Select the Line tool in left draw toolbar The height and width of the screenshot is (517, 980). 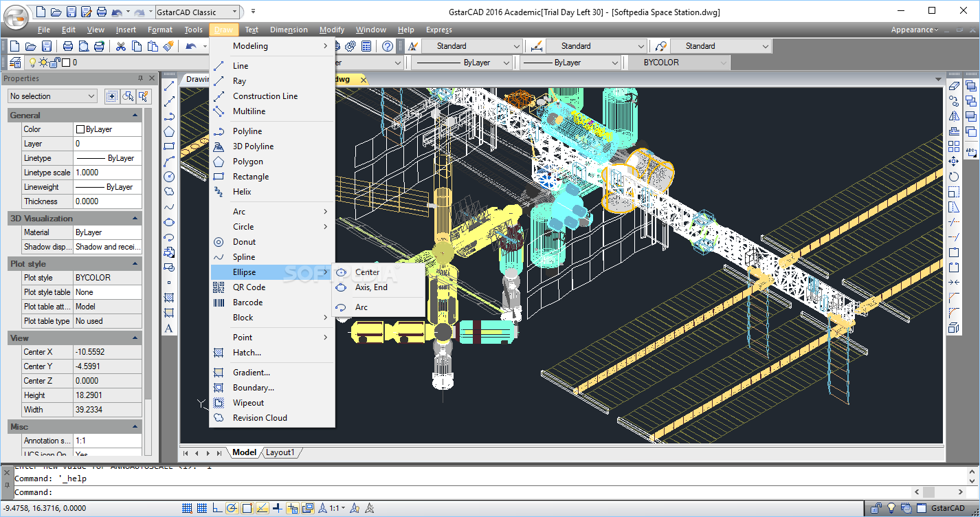pyautogui.click(x=169, y=86)
